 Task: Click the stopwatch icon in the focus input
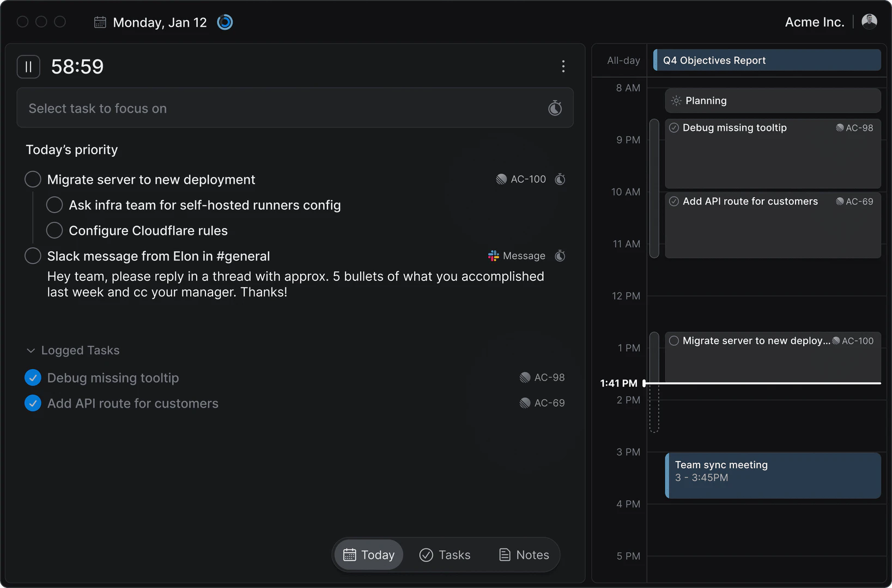(x=555, y=108)
